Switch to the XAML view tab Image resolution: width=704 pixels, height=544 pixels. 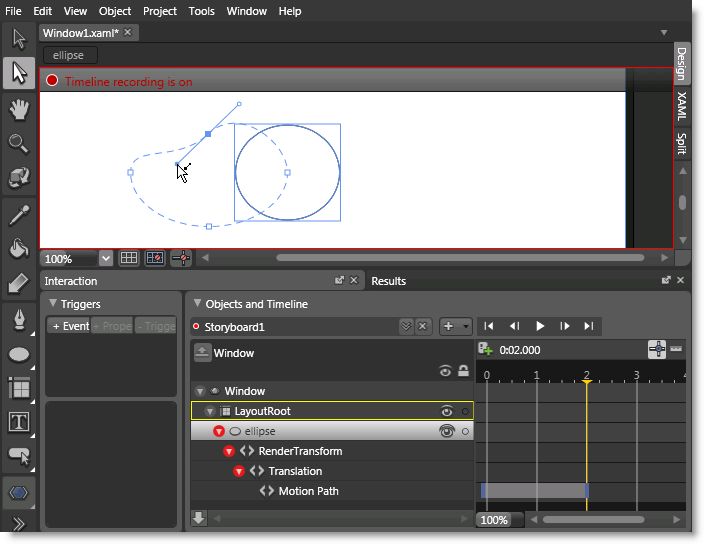pos(681,105)
